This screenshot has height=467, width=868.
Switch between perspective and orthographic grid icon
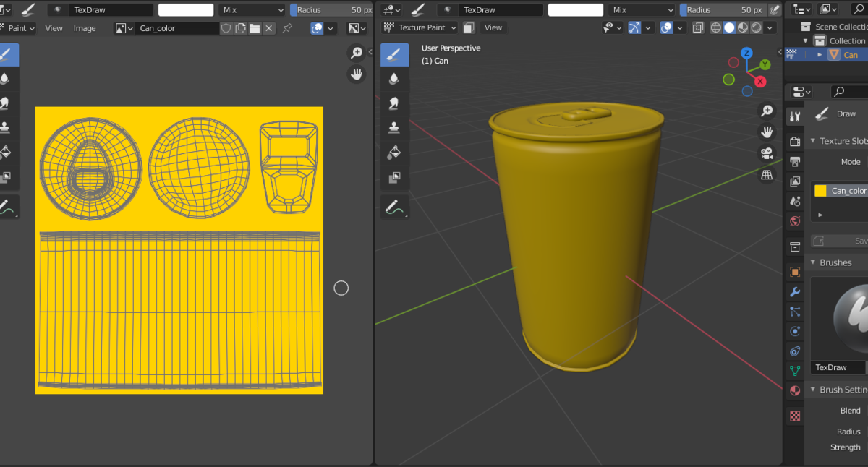coord(767,175)
